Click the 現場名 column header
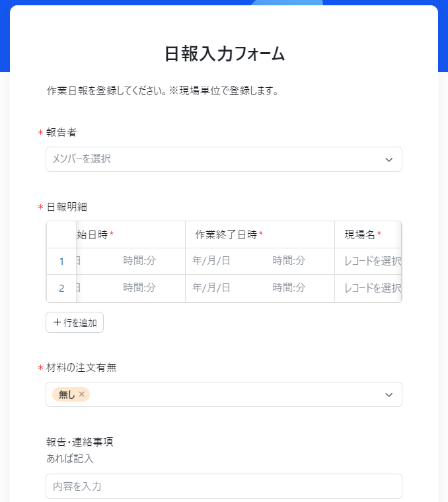This screenshot has width=448, height=502. 360,234
